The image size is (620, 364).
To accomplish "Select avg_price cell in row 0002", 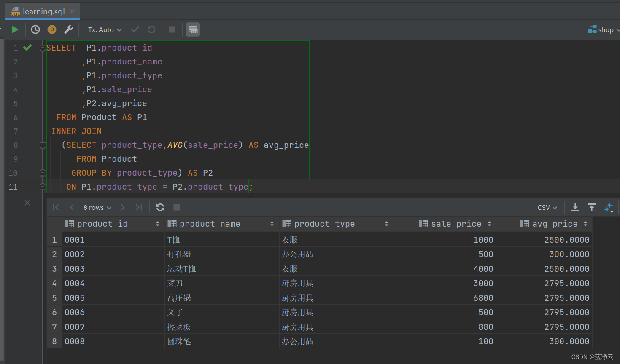I will pyautogui.click(x=544, y=254).
